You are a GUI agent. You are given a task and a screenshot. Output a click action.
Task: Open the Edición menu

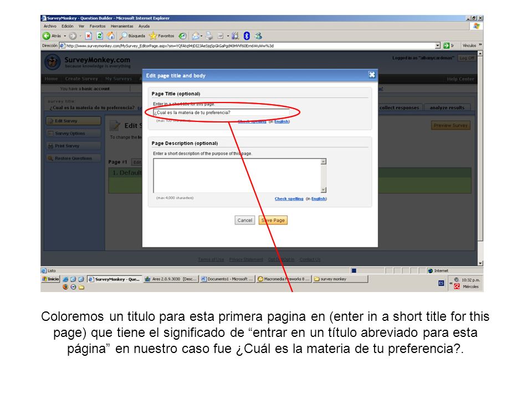coord(68,26)
